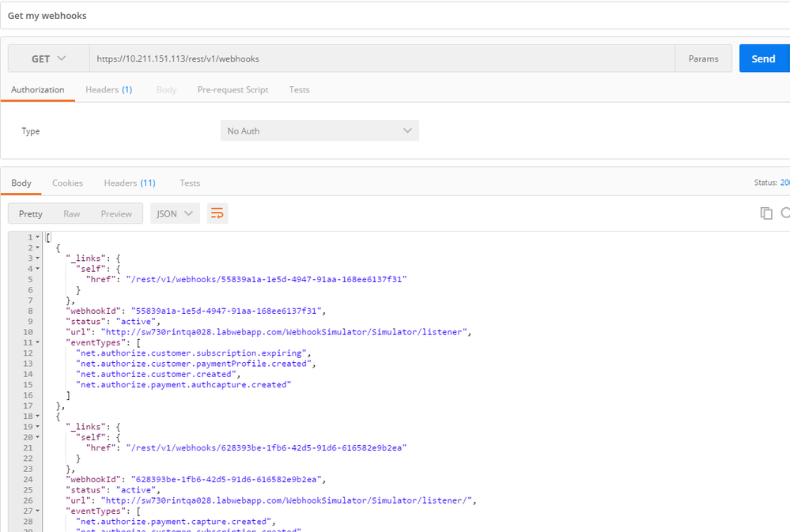The width and height of the screenshot is (790, 532).
Task: Switch to the Pre-request Script tab
Action: [x=232, y=89]
